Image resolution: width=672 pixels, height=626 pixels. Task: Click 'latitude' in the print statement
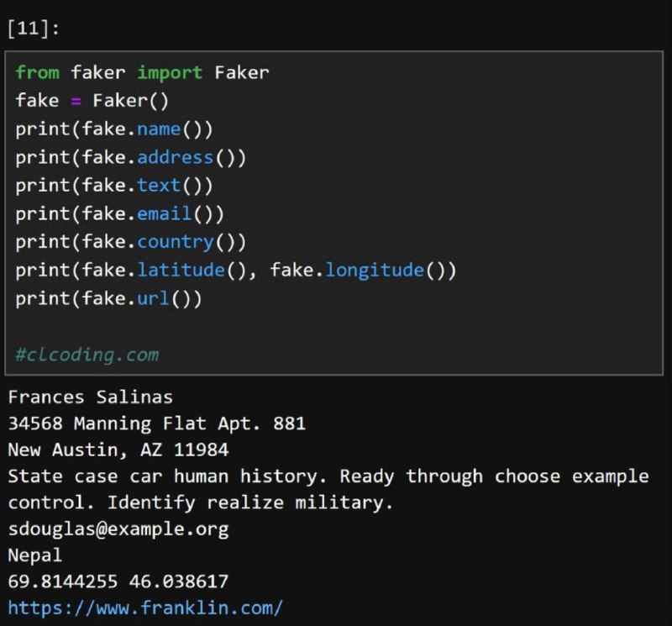pos(181,270)
